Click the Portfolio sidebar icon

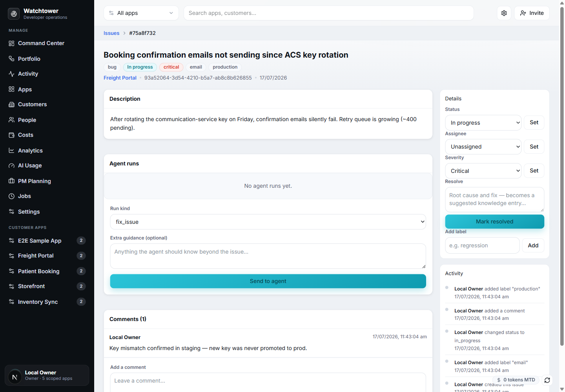[11, 59]
